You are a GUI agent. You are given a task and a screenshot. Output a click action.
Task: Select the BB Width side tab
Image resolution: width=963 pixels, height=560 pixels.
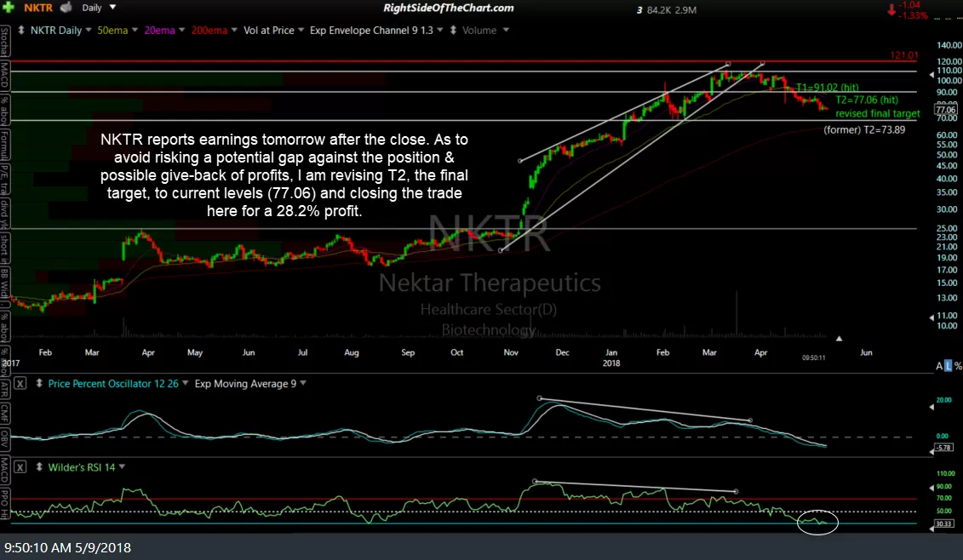click(5, 283)
